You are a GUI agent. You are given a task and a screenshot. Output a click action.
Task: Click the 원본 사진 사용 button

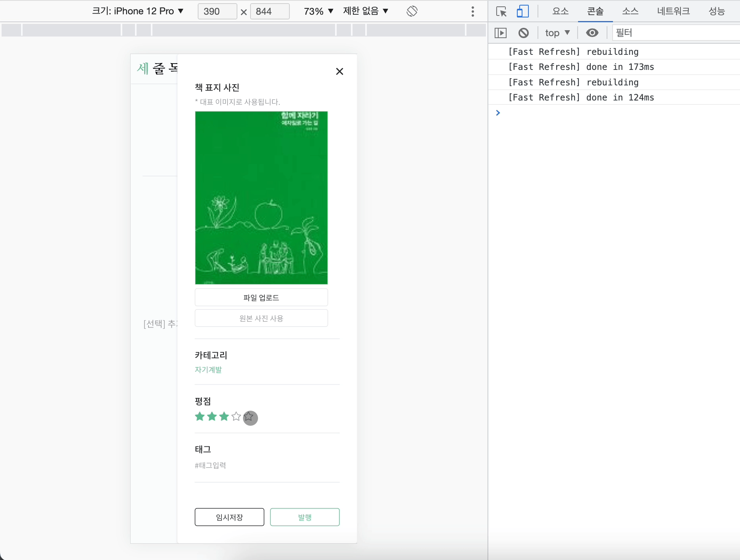coord(261,318)
